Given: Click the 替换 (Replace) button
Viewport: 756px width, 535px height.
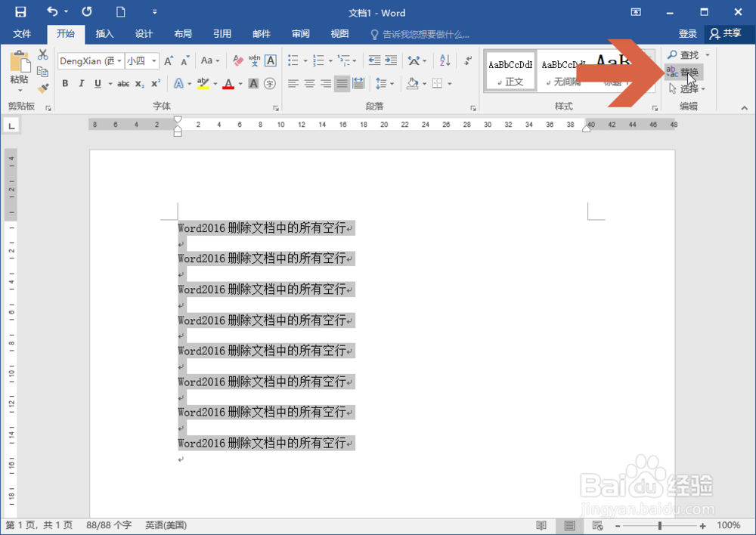Looking at the screenshot, I should pos(683,73).
